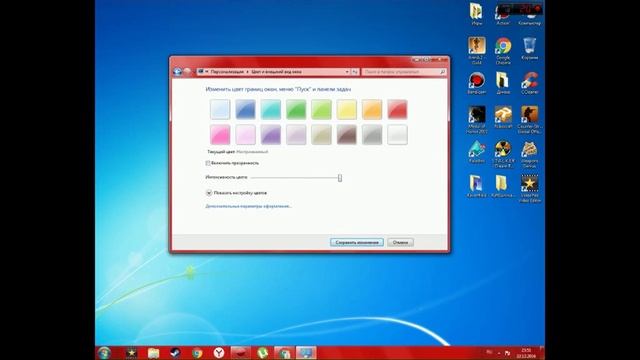
Task: Launch CCleaner desktop shortcut
Action: coord(529,83)
